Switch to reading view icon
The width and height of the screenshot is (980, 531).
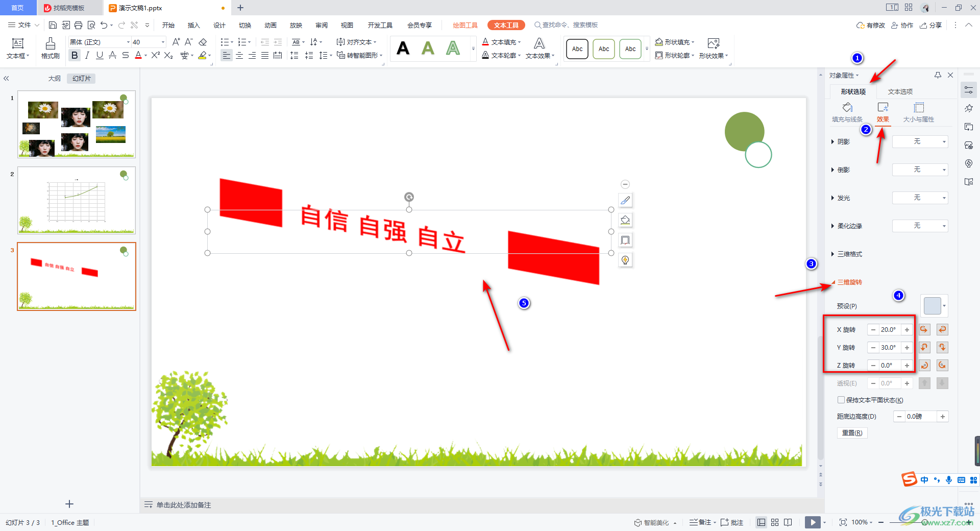click(788, 522)
